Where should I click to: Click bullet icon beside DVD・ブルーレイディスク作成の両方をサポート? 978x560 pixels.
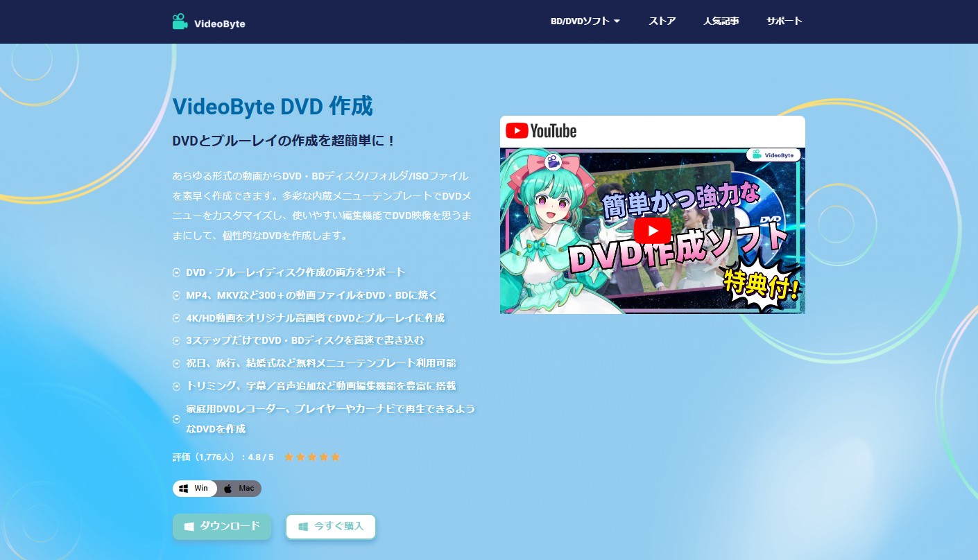click(x=176, y=272)
